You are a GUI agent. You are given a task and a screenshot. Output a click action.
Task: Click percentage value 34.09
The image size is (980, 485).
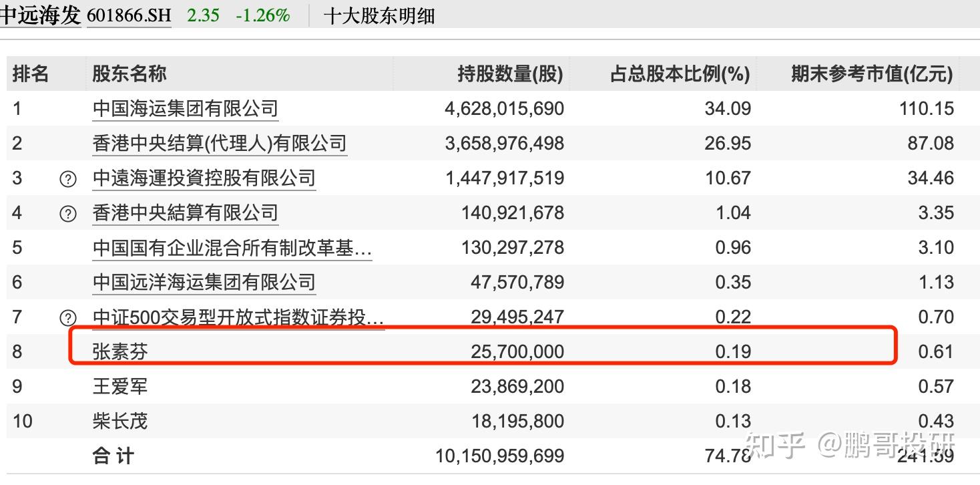point(728,109)
